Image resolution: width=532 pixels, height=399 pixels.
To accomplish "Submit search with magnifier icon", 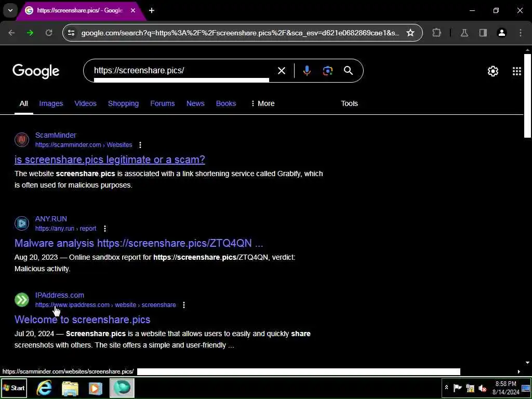I will pyautogui.click(x=349, y=71).
